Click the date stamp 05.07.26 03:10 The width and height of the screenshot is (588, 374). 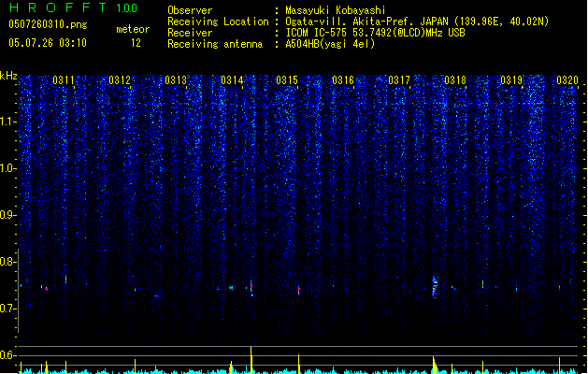point(48,43)
